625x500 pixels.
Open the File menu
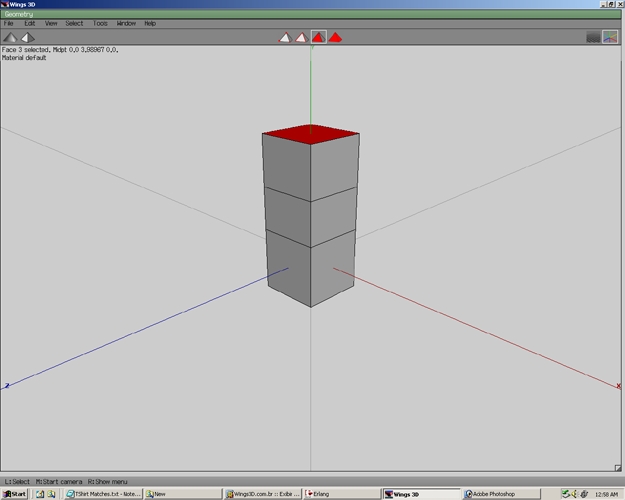click(8, 24)
